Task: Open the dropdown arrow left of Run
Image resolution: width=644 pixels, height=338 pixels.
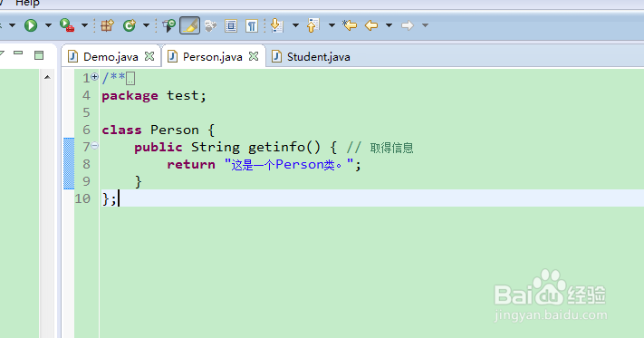Action: pos(12,25)
